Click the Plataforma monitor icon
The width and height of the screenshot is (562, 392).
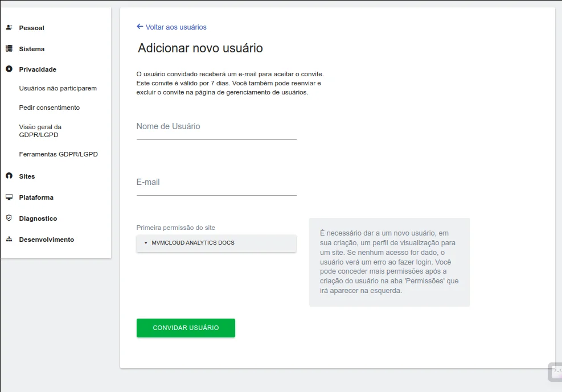coord(9,197)
